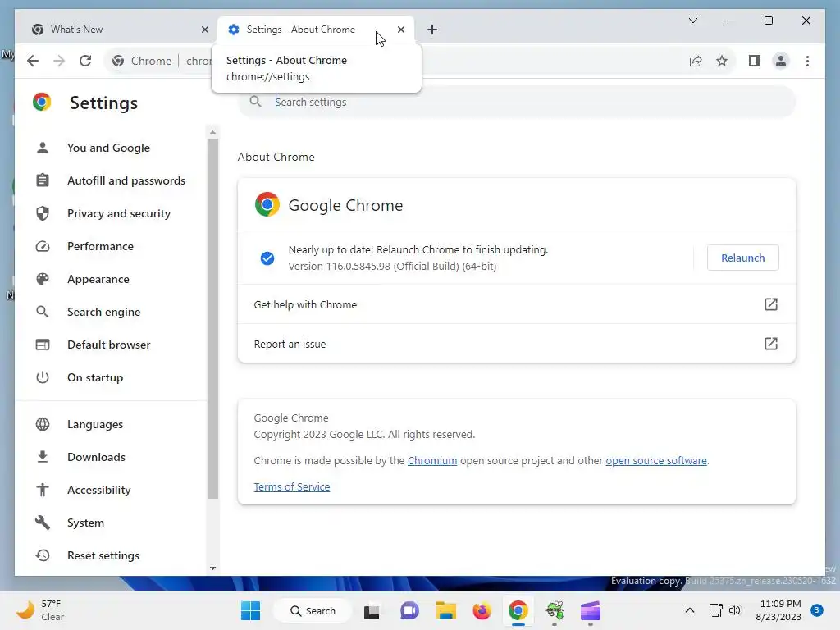Open Privacy and security settings
840x630 pixels.
pyautogui.click(x=119, y=213)
